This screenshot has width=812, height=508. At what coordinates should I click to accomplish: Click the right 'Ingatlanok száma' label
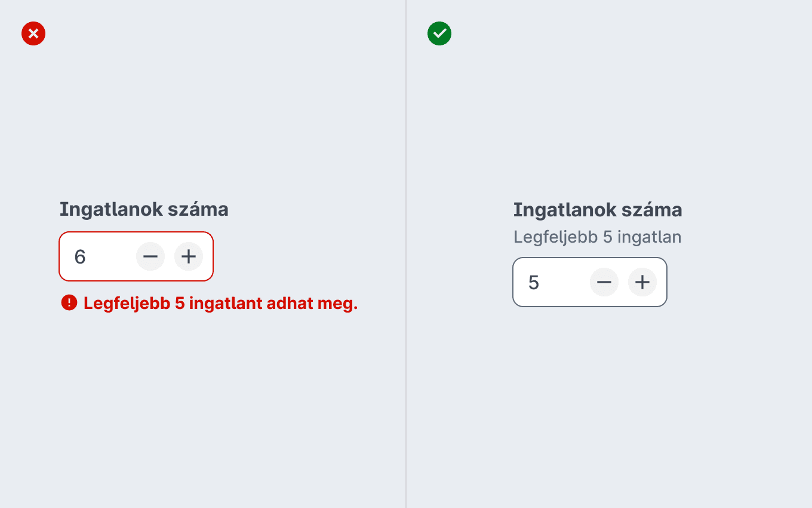[598, 210]
